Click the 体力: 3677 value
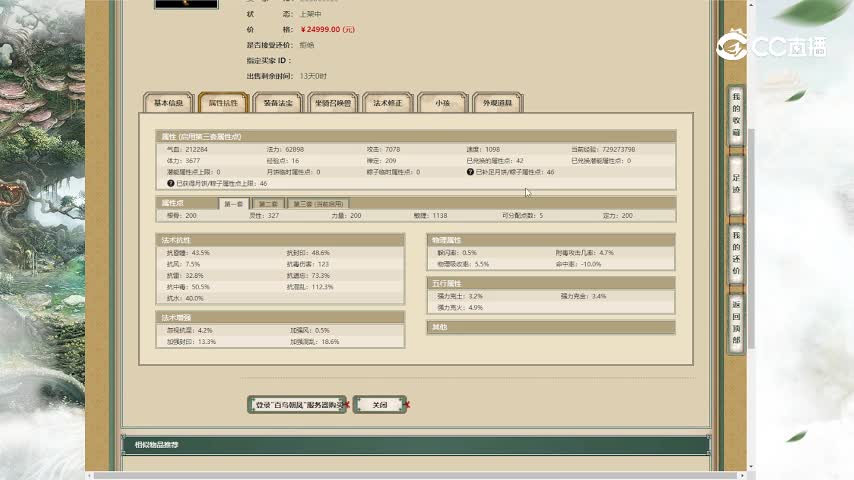This screenshot has width=854, height=480. coord(184,161)
